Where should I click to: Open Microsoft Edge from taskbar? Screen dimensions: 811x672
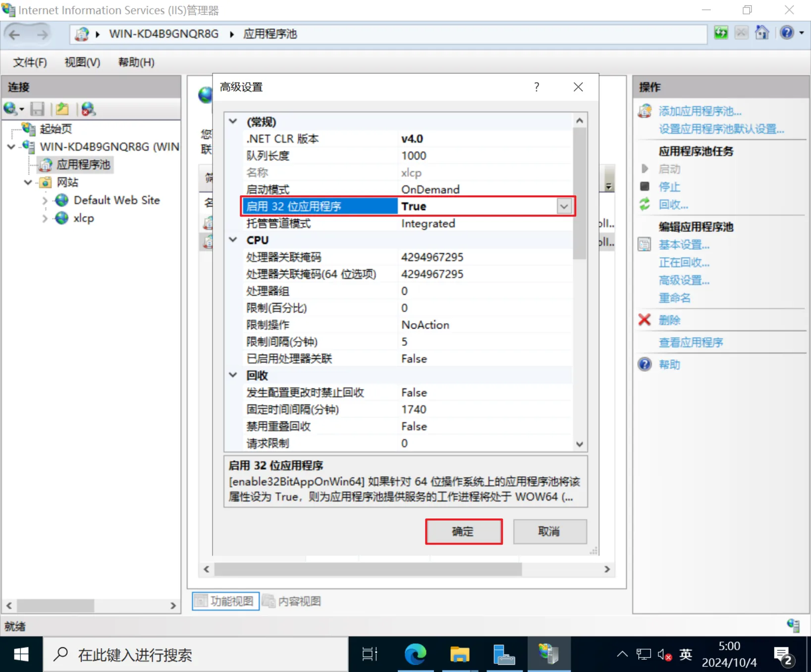pyautogui.click(x=415, y=655)
